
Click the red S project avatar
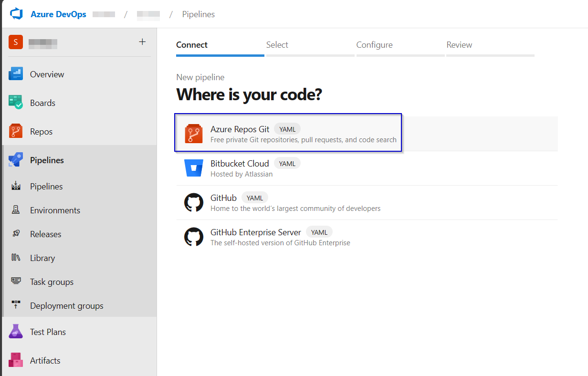[x=16, y=42]
